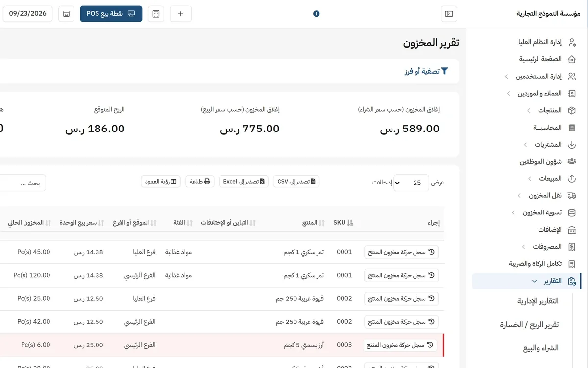The height and width of the screenshot is (368, 588).
Task: Open التقارير الإدارية submenu link
Action: point(538,301)
